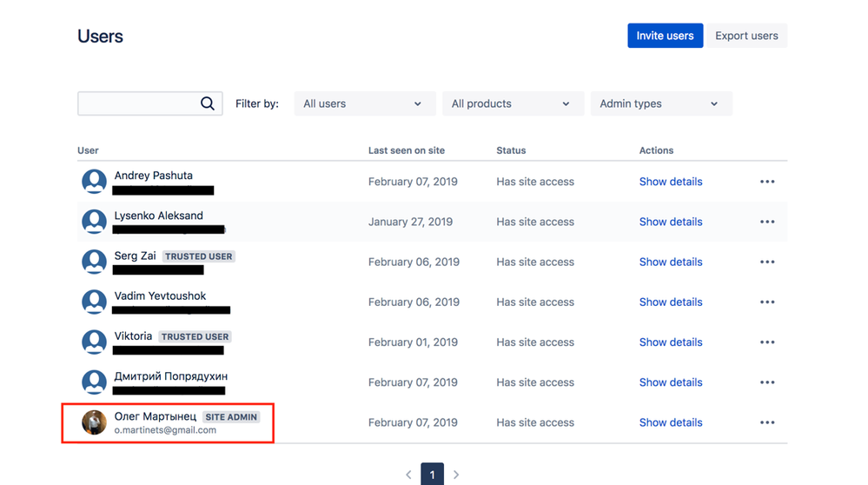
Task: Expand the All products filter dropdown
Action: (514, 103)
